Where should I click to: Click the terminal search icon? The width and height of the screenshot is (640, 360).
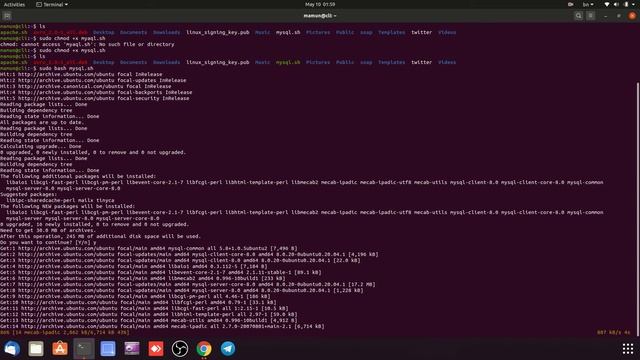pyautogui.click(x=578, y=16)
